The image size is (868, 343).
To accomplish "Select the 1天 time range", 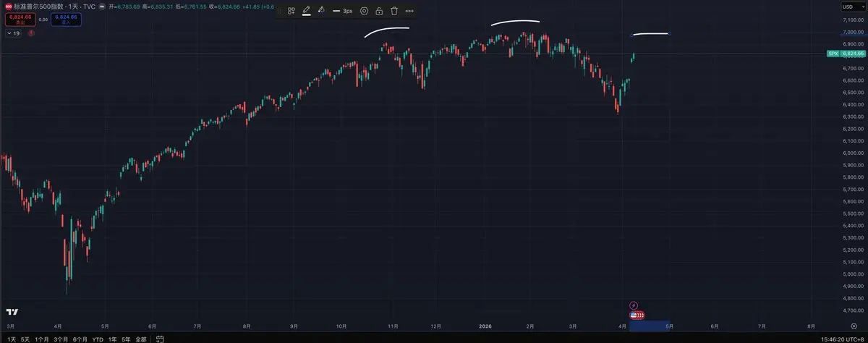I will [11, 339].
